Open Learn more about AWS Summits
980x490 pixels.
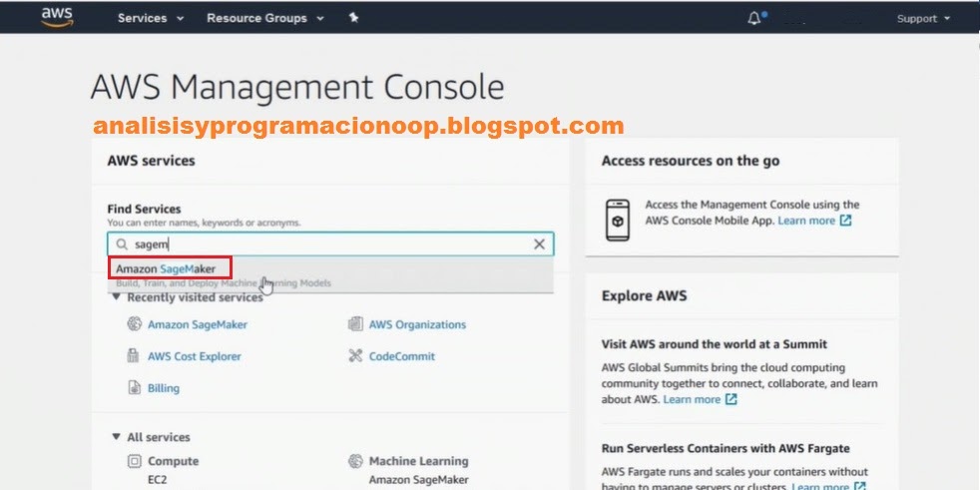point(700,399)
